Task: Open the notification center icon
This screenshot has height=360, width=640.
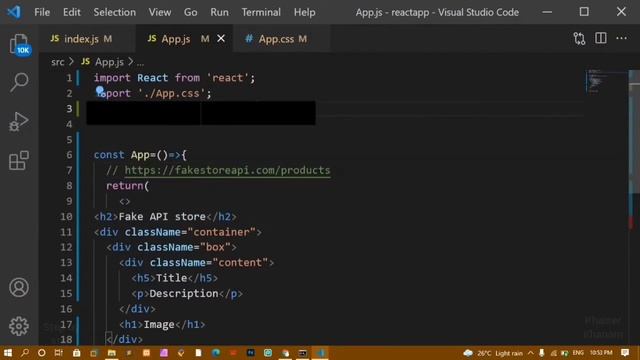Action: (625, 353)
